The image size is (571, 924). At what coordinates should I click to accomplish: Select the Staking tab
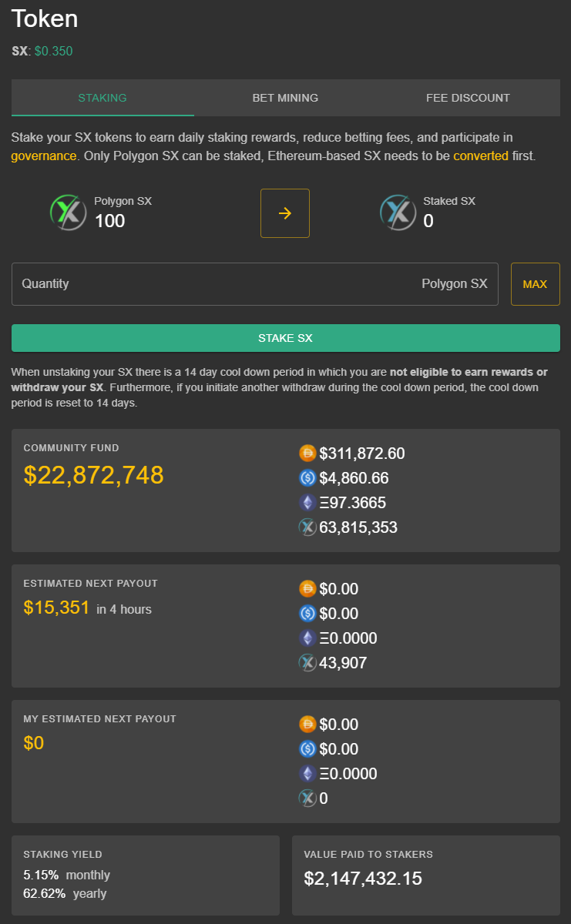click(x=102, y=98)
